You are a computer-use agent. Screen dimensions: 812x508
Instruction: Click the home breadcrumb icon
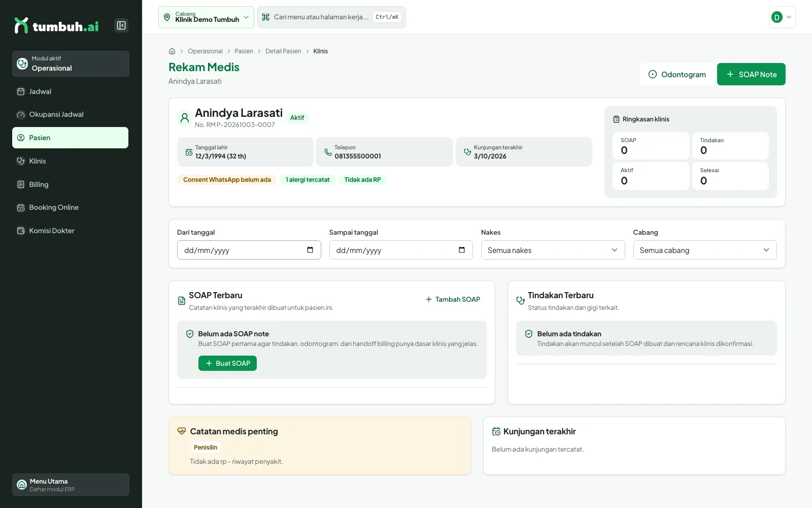pyautogui.click(x=172, y=51)
